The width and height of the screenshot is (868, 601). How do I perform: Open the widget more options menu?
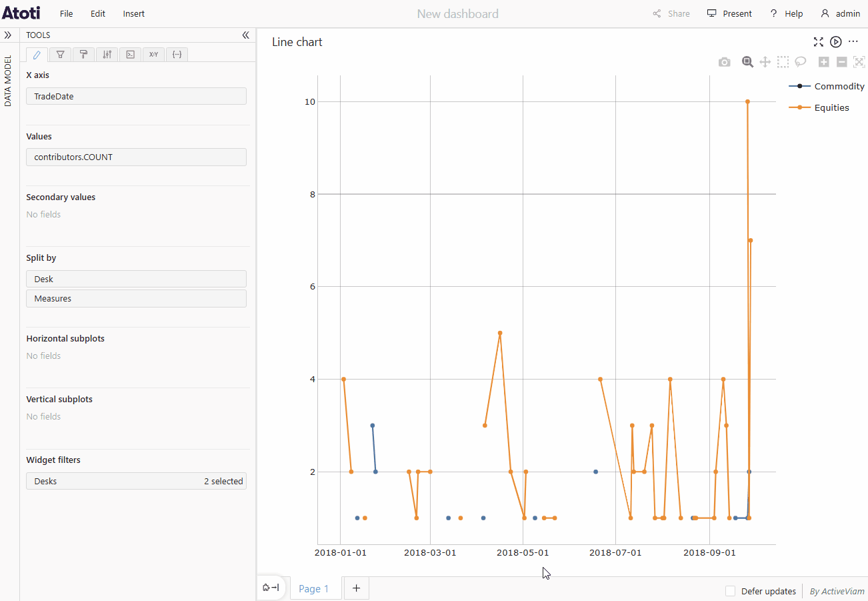click(x=853, y=42)
